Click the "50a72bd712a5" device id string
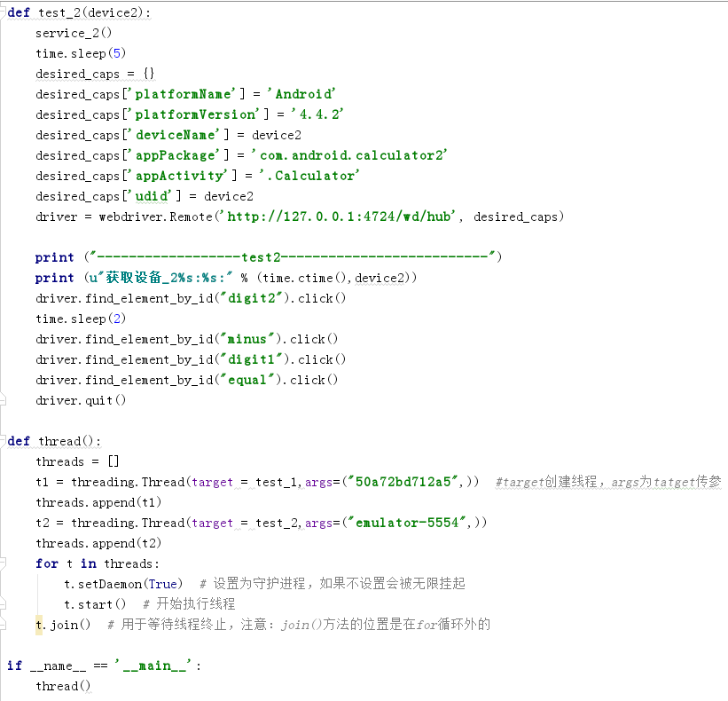This screenshot has width=728, height=701. click(403, 482)
